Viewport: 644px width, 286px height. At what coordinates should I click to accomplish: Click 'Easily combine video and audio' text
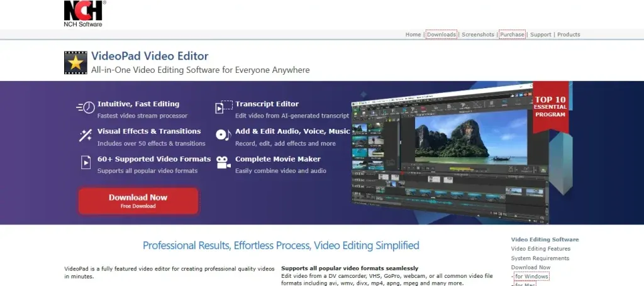[x=280, y=171]
